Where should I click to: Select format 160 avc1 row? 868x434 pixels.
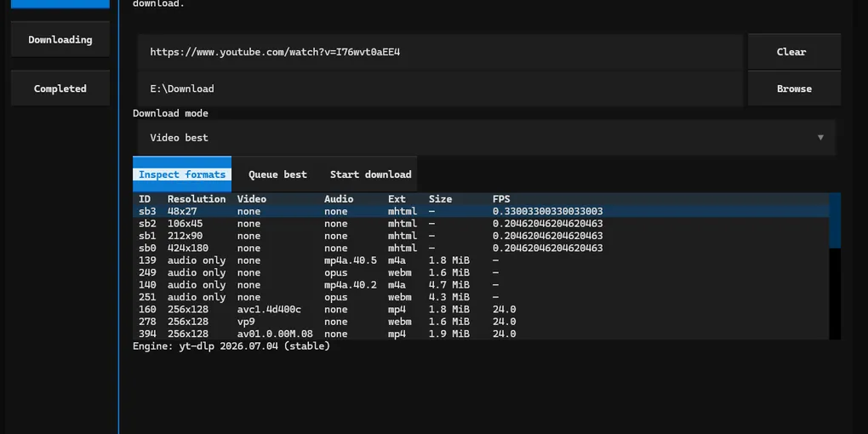pyautogui.click(x=481, y=309)
